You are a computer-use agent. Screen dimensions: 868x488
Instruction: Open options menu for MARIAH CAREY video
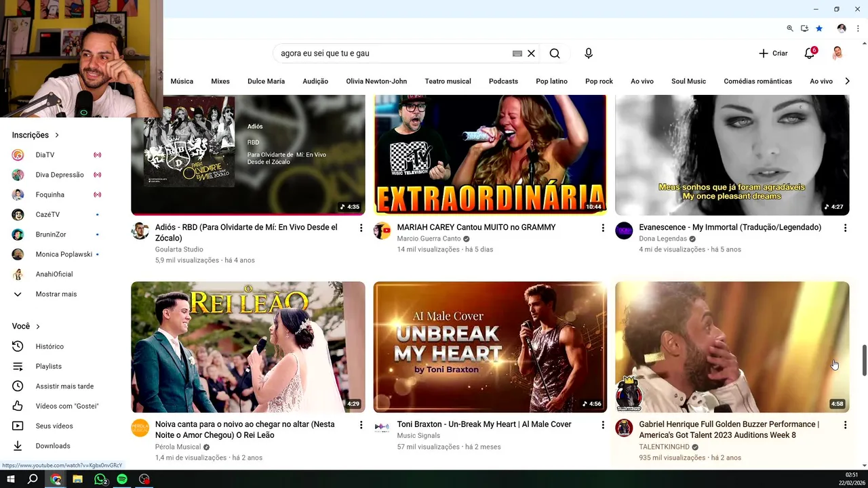tap(603, 228)
